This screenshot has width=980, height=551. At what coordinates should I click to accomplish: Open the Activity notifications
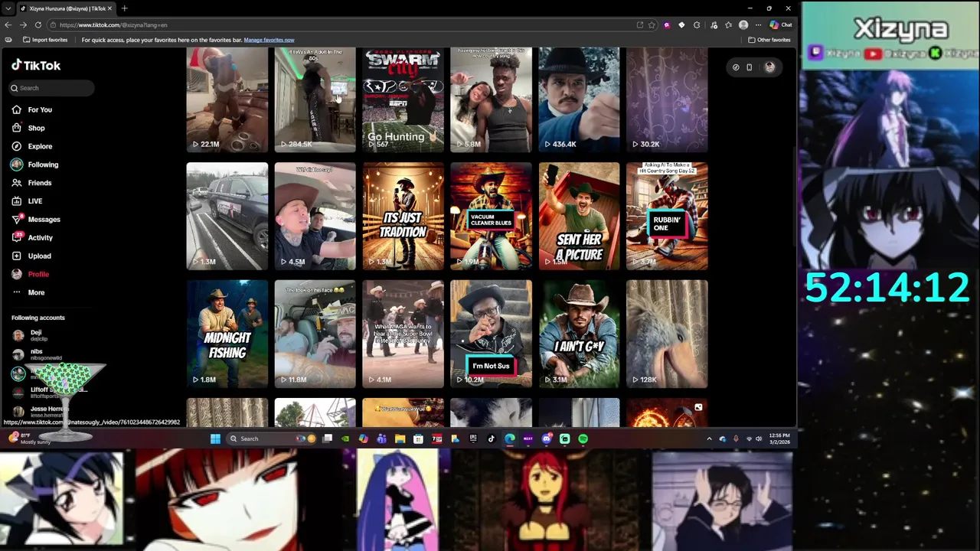click(32, 237)
